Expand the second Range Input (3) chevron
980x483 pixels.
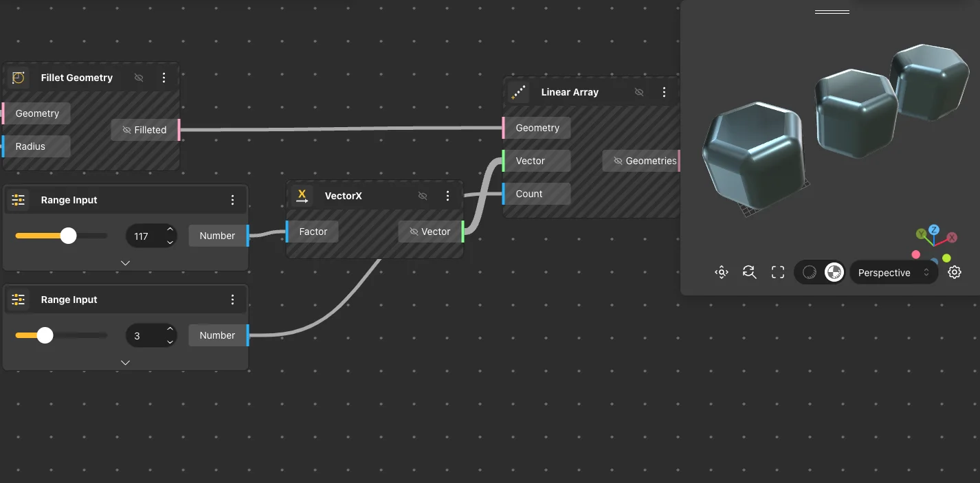pyautogui.click(x=125, y=362)
